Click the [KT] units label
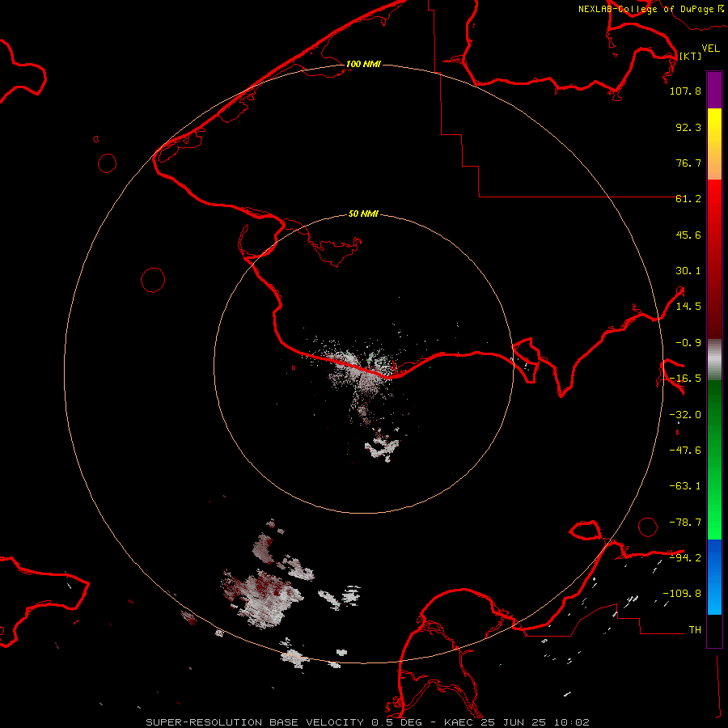 pyautogui.click(x=690, y=56)
